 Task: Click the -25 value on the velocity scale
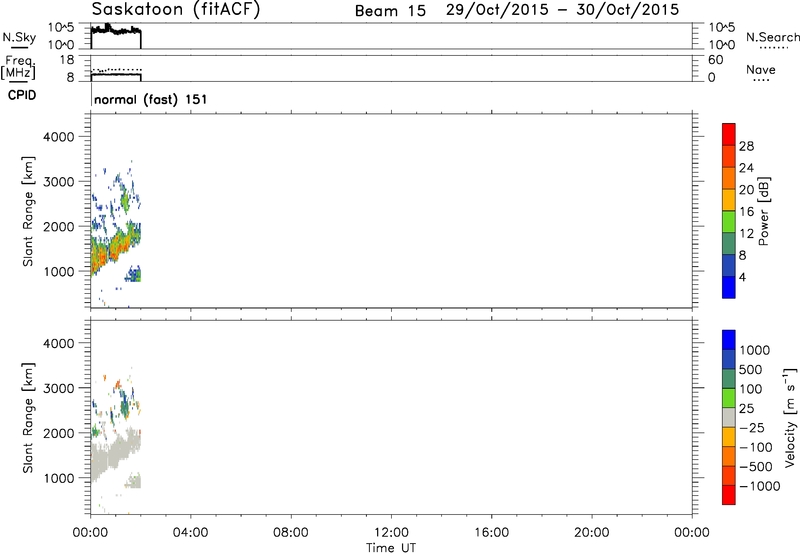(x=751, y=427)
